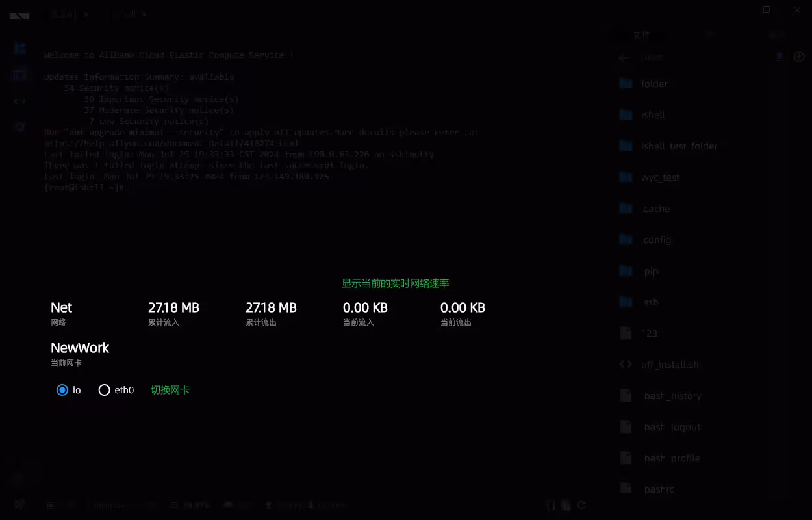Click the 当前流出 0.00 KB value
Image resolution: width=812 pixels, height=520 pixels.
(463, 308)
